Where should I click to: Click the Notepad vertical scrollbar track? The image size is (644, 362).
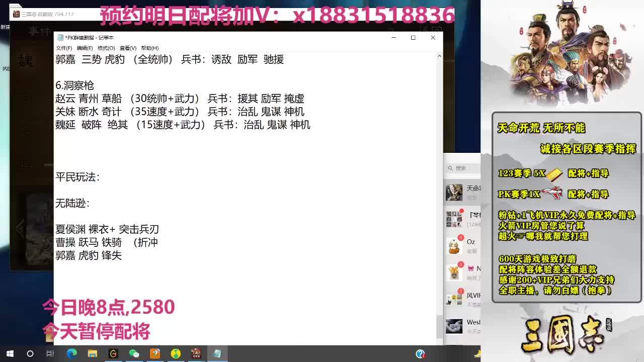pos(439,199)
